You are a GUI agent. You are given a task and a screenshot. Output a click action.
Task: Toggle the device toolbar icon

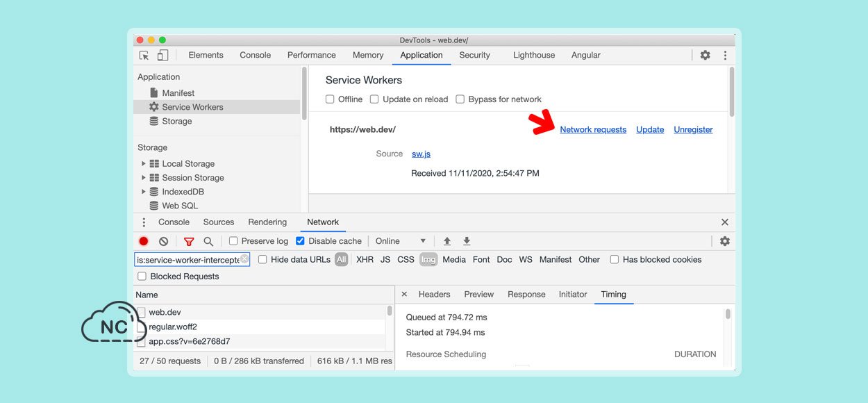[162, 56]
